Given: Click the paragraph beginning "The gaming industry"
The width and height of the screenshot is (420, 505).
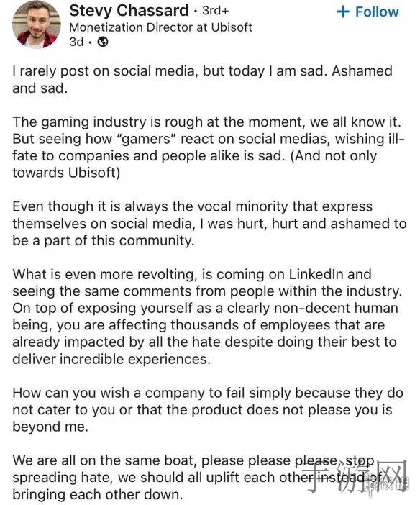Looking at the screenshot, I should coord(208,147).
